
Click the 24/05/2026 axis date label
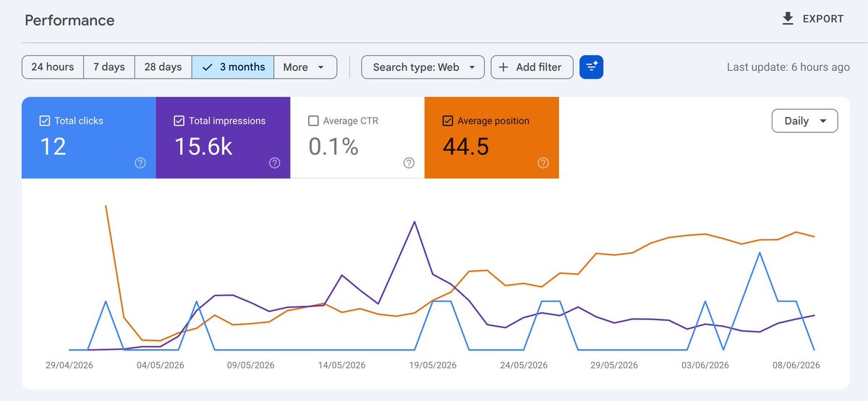pos(524,366)
